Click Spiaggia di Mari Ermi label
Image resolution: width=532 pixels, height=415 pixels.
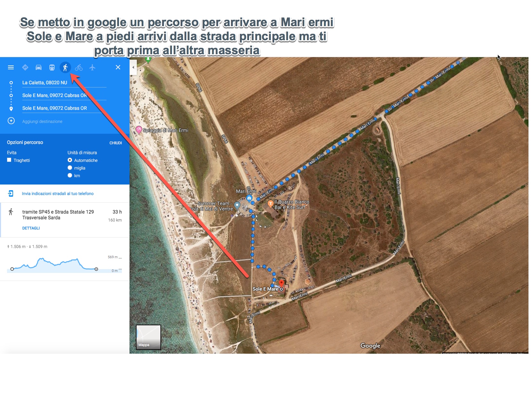[166, 130]
